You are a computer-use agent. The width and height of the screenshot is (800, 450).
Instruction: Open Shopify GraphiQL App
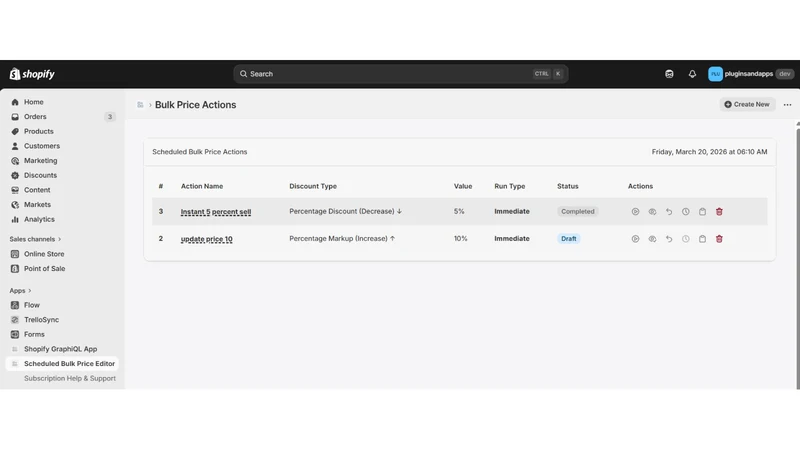60,349
